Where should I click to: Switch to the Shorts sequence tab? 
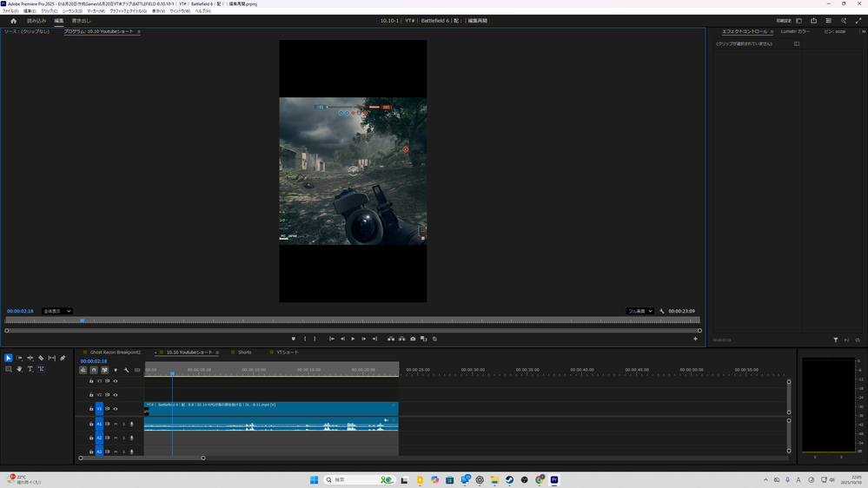(x=244, y=353)
